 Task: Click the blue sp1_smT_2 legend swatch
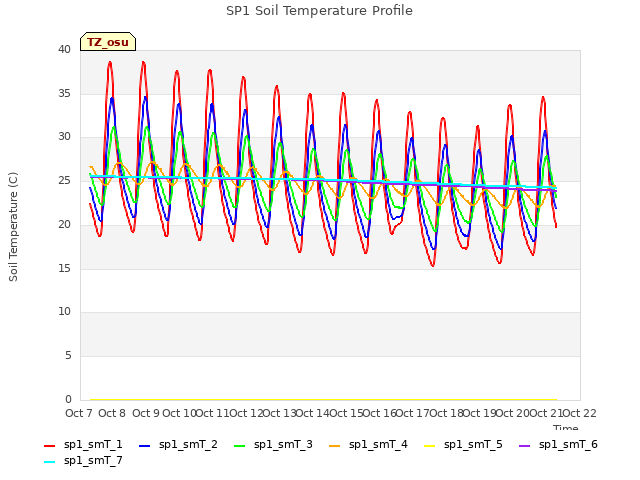click(x=144, y=446)
